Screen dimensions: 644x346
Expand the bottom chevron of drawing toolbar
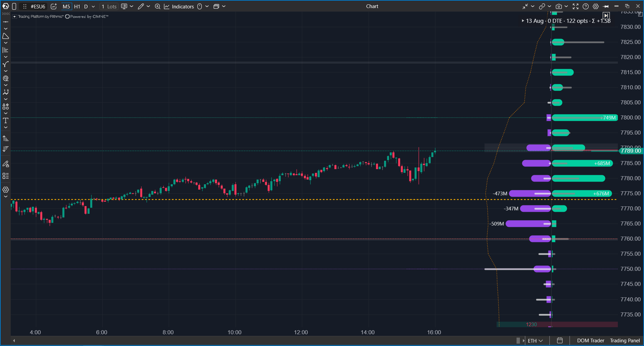pos(6,197)
